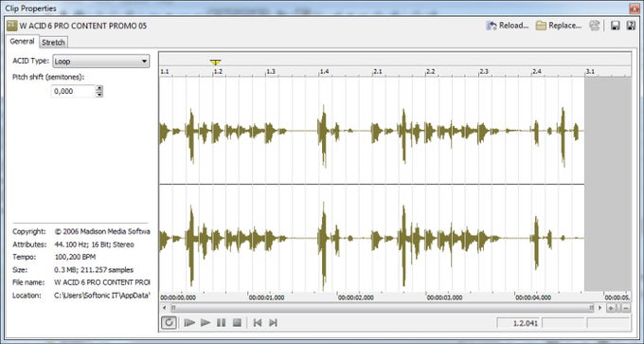
Task: Click the Attributes 44.100 Hz text
Action: (94, 244)
